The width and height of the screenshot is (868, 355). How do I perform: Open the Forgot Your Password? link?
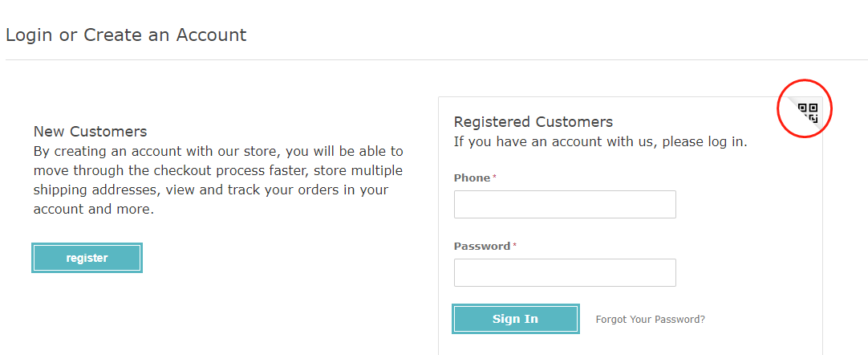click(651, 320)
